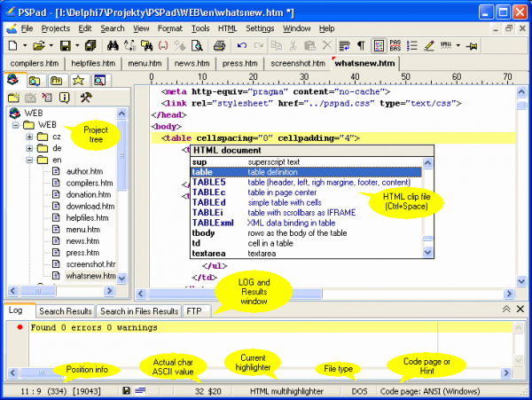The image size is (532, 400).
Task: Open download.htm from the project tree
Action: tap(88, 207)
